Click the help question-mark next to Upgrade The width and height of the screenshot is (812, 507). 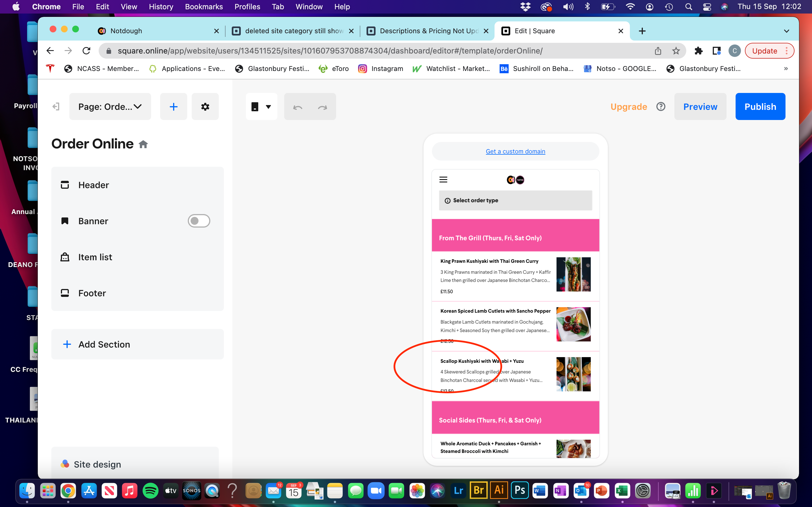click(x=661, y=106)
